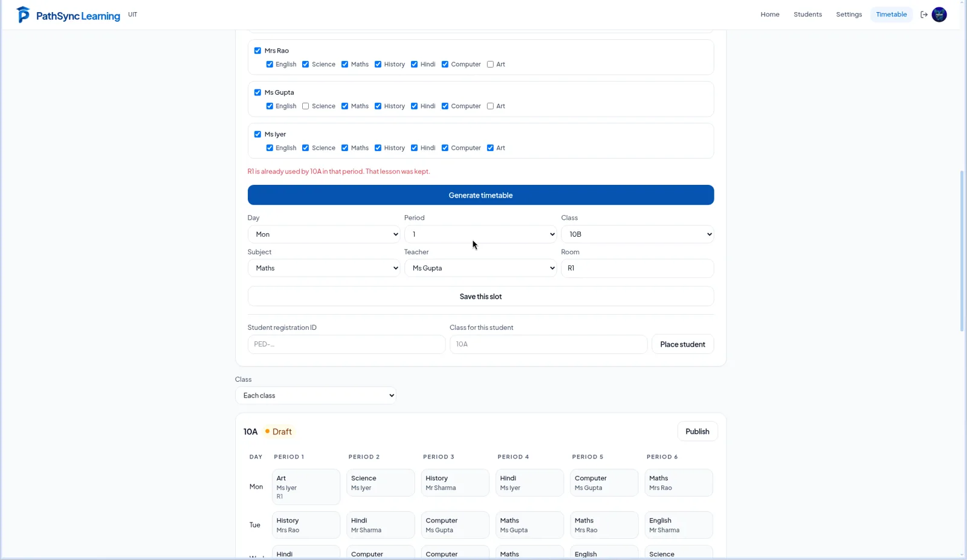Screen dimensions: 967x560
Task: Select the Timetable nav tab
Action: [x=891, y=14]
